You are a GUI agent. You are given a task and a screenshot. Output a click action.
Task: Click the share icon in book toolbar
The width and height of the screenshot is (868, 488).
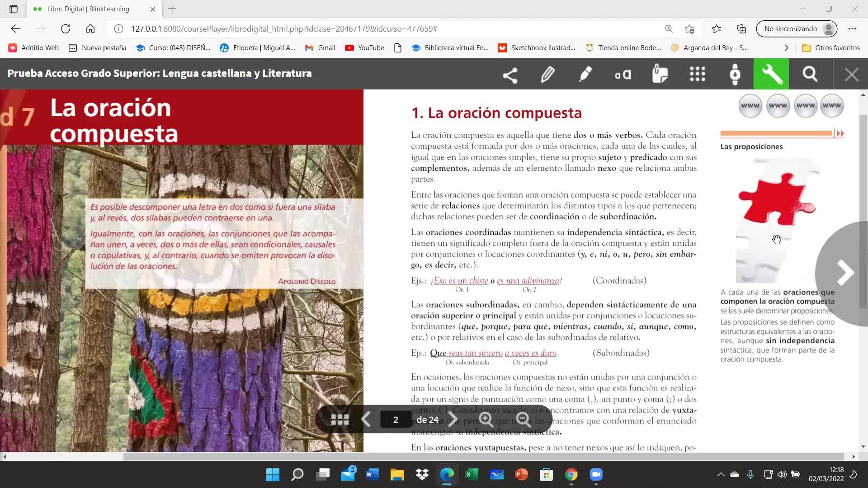point(510,75)
